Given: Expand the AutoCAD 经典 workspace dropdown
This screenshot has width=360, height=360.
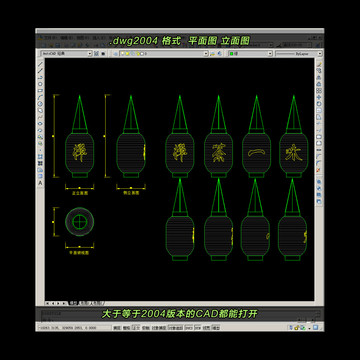Looking at the screenshot, I should click(66, 53).
